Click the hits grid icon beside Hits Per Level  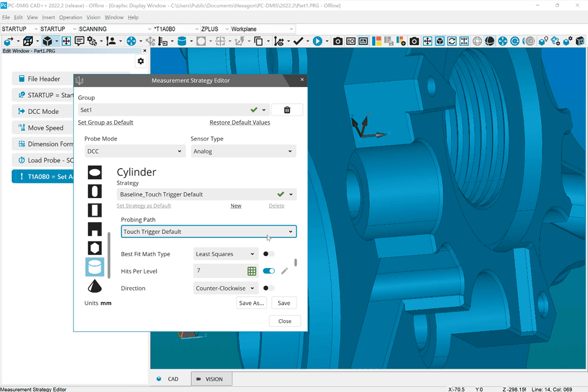click(252, 271)
